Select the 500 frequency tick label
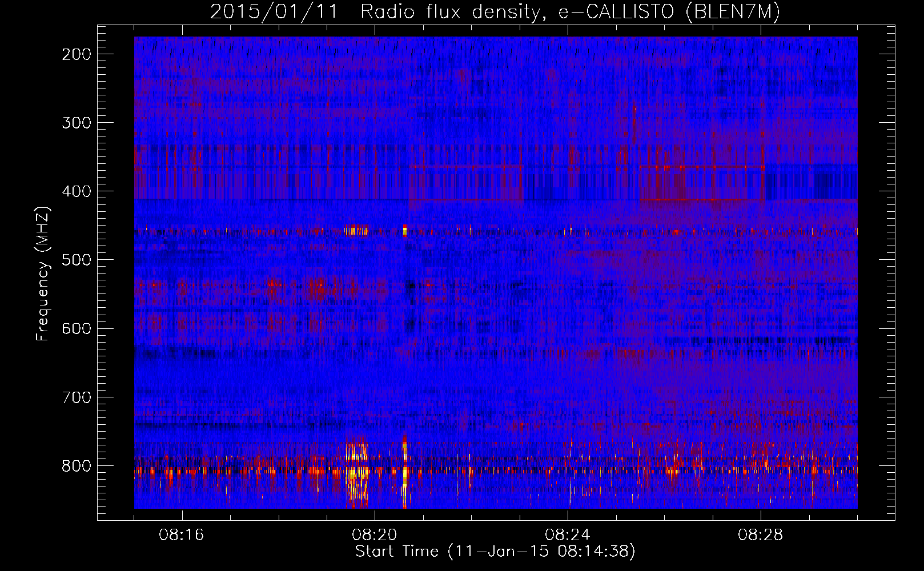Image resolution: width=924 pixels, height=571 pixels. pos(76,260)
